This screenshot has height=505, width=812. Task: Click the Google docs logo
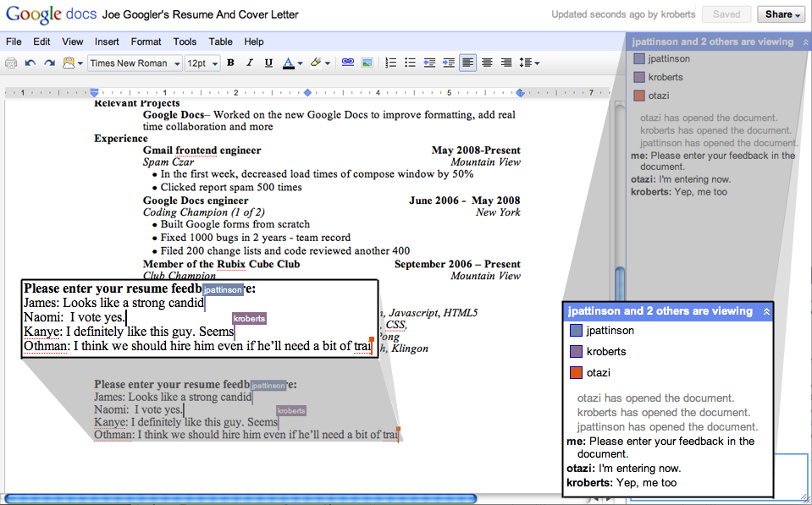point(51,14)
